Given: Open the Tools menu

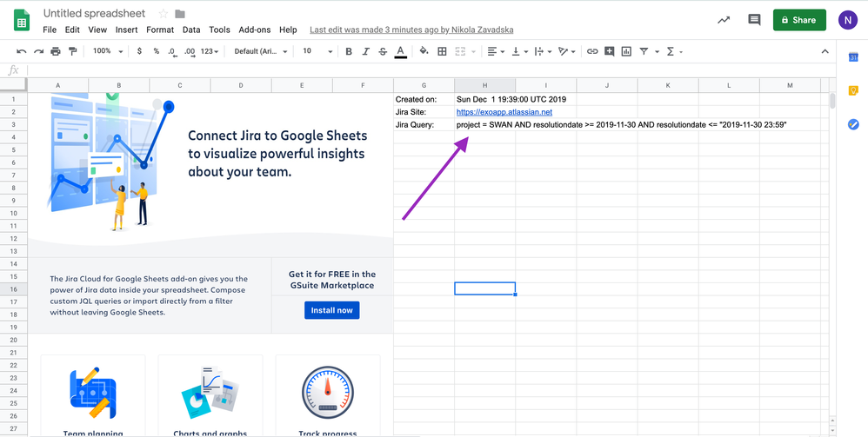Looking at the screenshot, I should click(219, 30).
